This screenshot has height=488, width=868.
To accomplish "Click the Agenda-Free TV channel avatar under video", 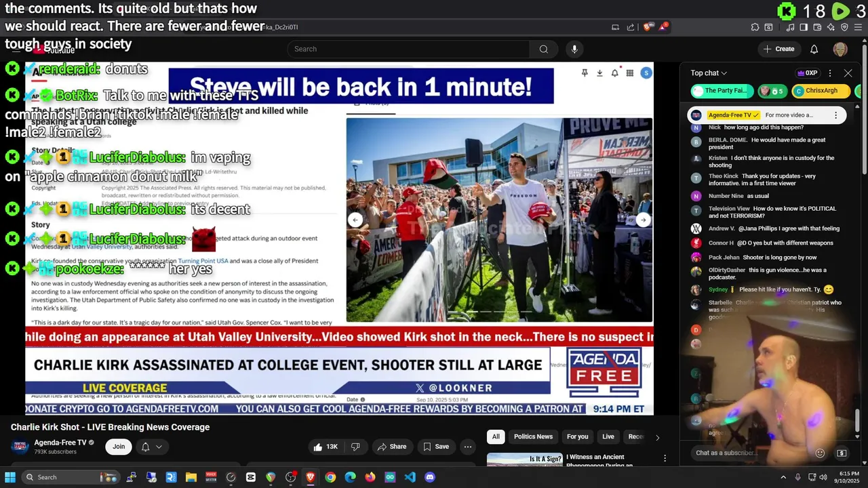I will click(20, 446).
